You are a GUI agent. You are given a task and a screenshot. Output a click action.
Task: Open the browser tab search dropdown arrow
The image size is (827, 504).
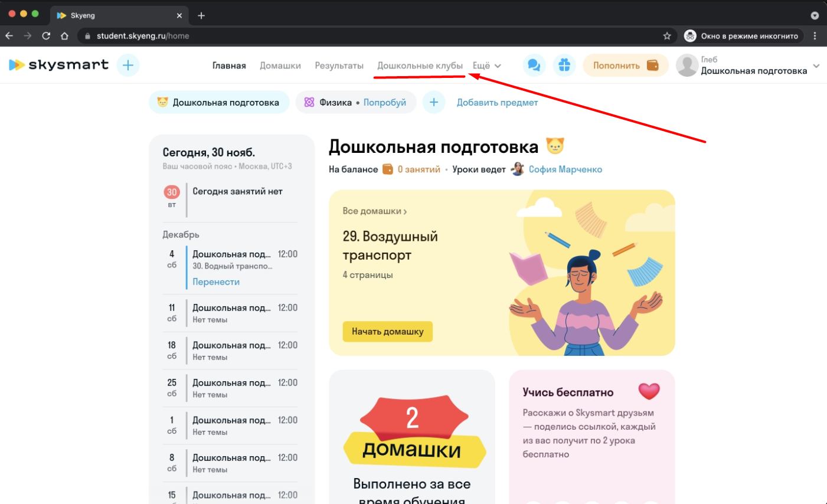815,15
